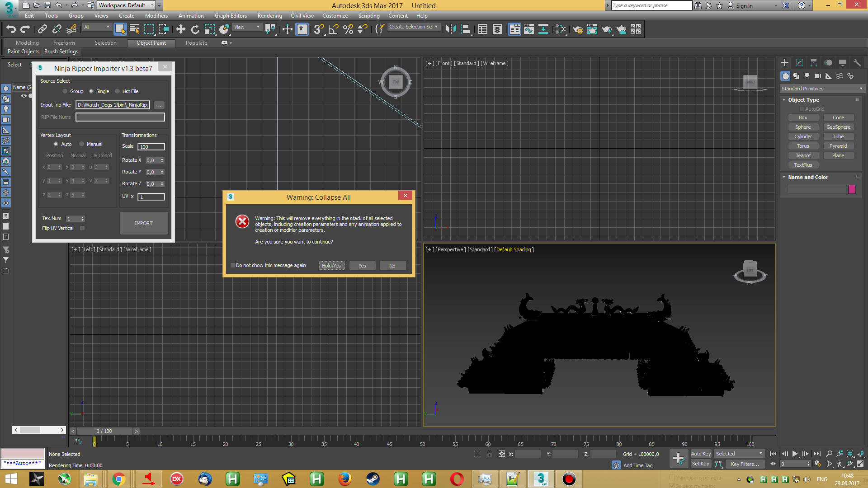Collapse the Object Type rollout
This screenshot has height=488, width=868.
[803, 100]
